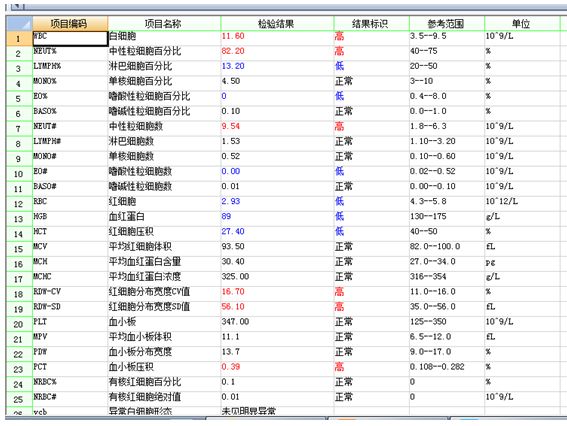The width and height of the screenshot is (567, 426).
Task: Click the BASO% code cell
Action: pyautogui.click(x=70, y=114)
